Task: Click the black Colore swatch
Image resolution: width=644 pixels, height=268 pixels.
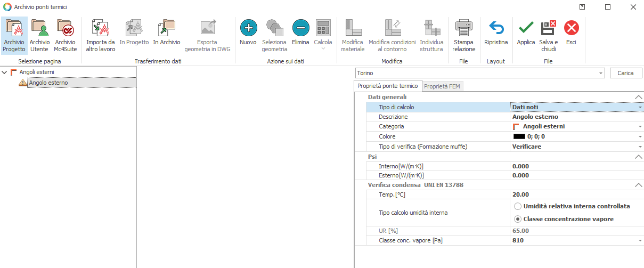Action: coord(519,137)
